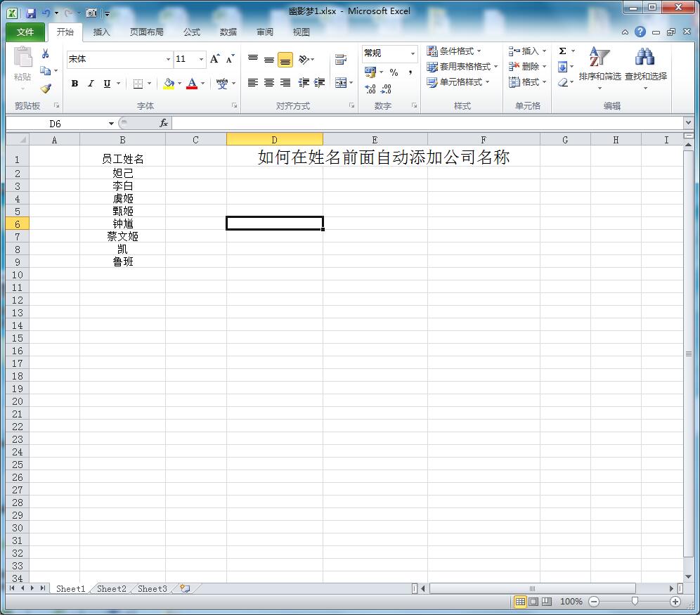Increase font size with the large A icon

pos(215,59)
